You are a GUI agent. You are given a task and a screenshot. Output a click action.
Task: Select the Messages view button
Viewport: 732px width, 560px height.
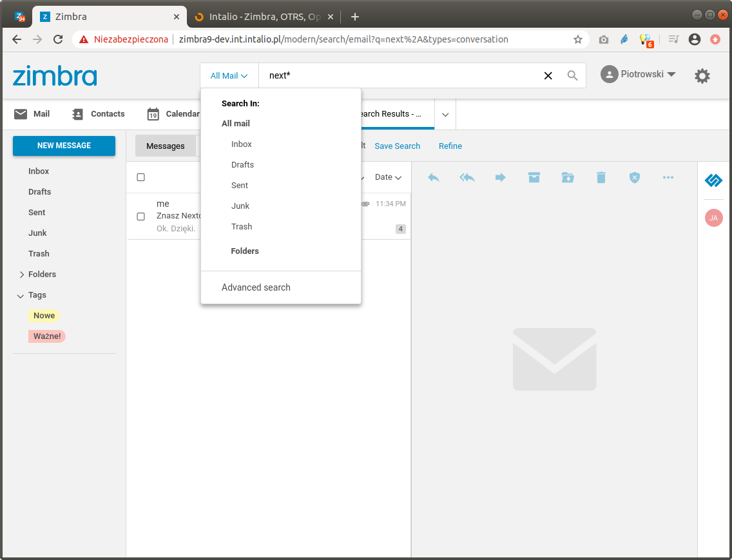tap(165, 146)
